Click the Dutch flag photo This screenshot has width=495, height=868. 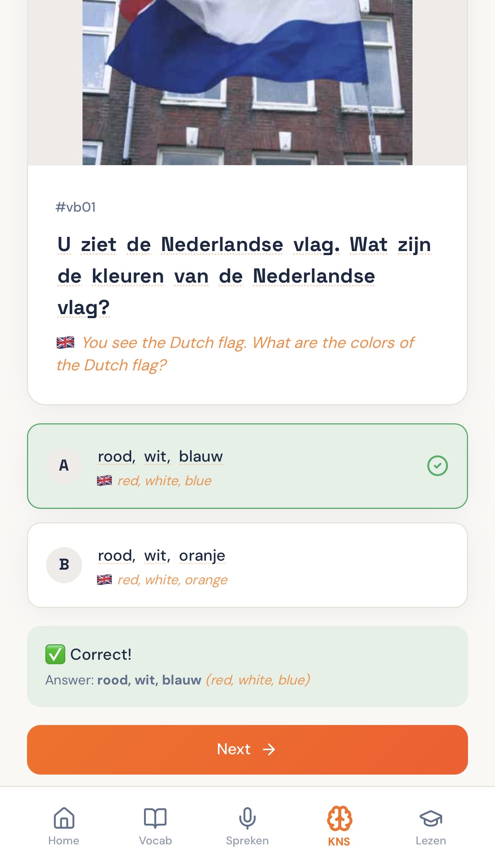point(247,83)
